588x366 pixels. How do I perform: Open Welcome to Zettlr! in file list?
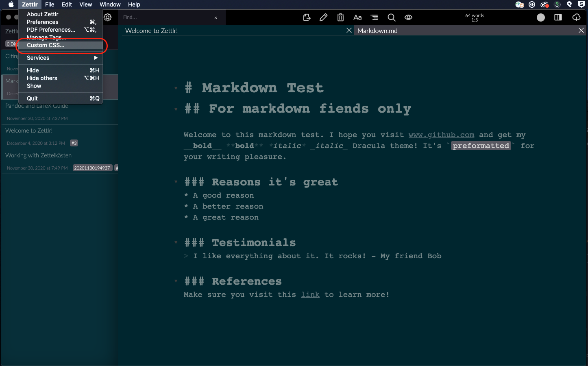(x=60, y=137)
